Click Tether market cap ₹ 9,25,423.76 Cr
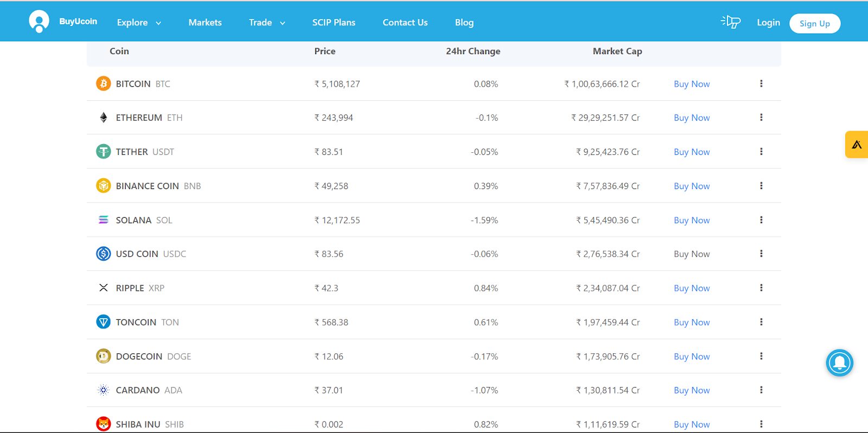 coord(608,152)
